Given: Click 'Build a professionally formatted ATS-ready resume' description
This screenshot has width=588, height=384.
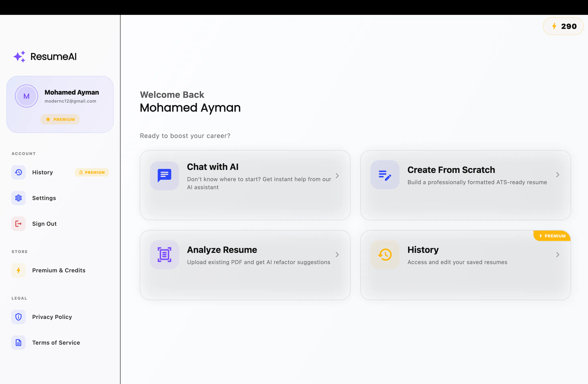Looking at the screenshot, I should pyautogui.click(x=477, y=182).
